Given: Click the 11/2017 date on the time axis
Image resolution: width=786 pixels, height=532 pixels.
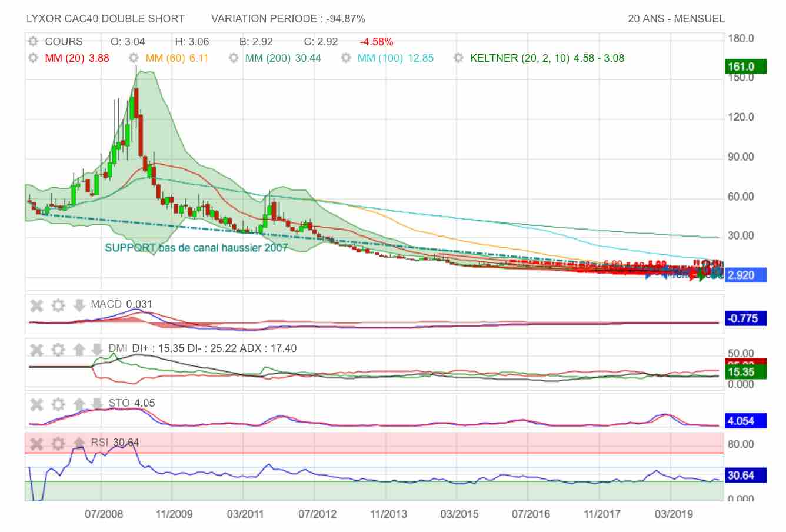Looking at the screenshot, I should click(x=602, y=514).
